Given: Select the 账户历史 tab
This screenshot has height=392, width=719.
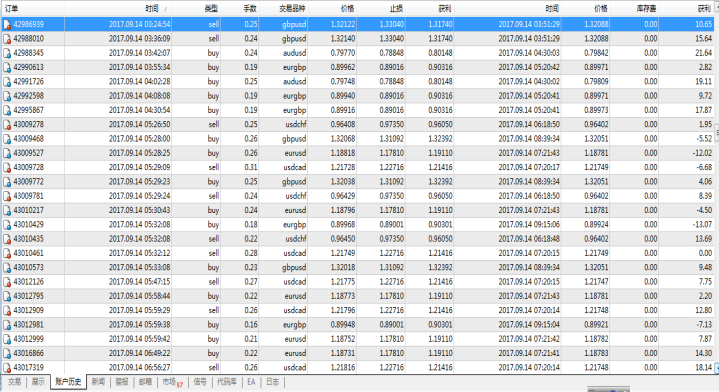Looking at the screenshot, I should pyautogui.click(x=68, y=382).
